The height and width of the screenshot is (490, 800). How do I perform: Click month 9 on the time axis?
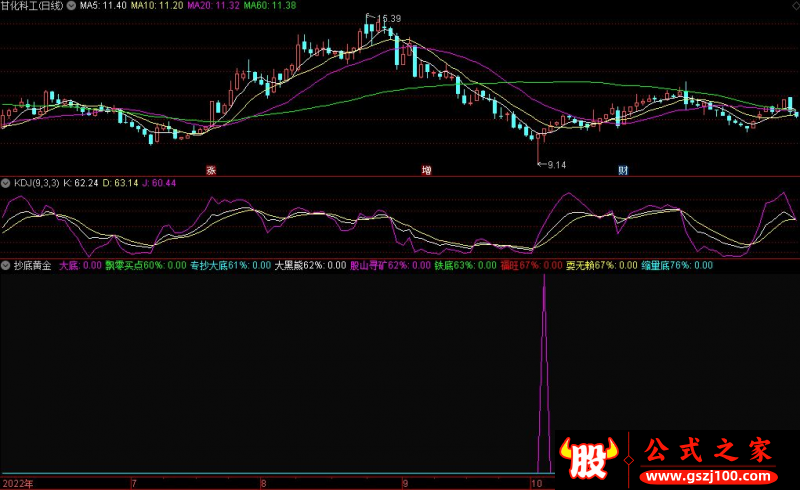click(406, 482)
